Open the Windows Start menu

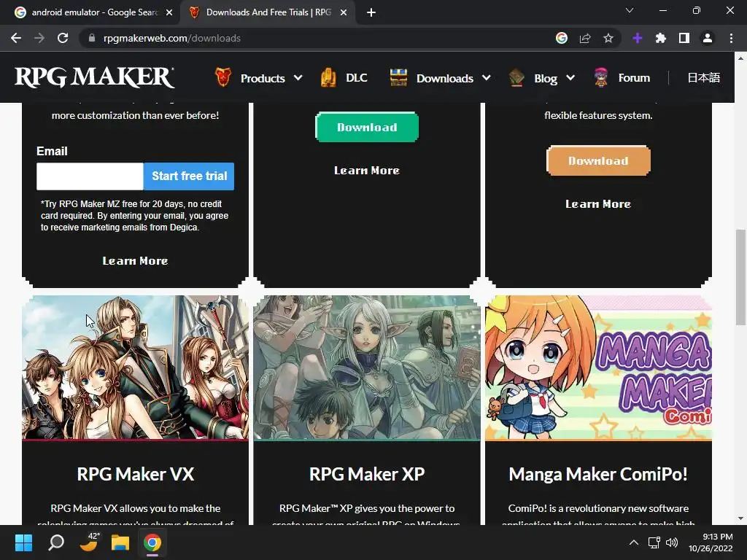tap(23, 542)
